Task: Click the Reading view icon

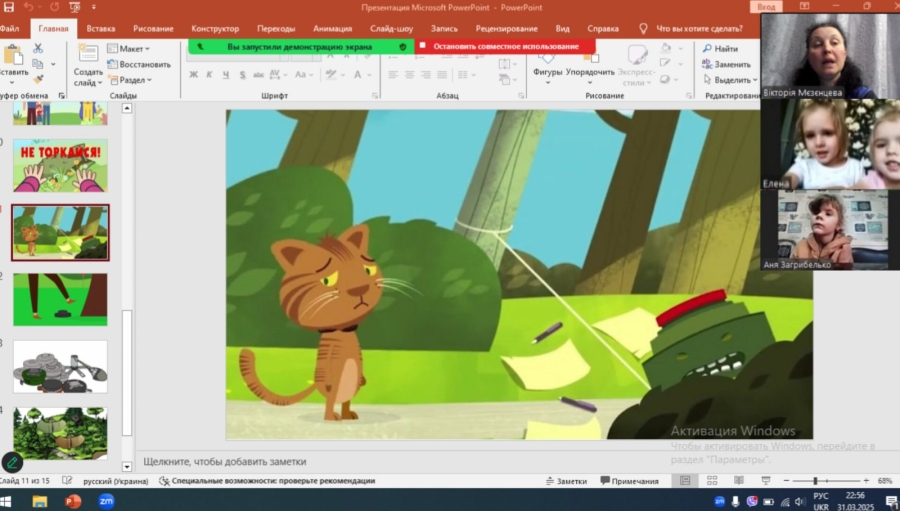Action: point(739,481)
